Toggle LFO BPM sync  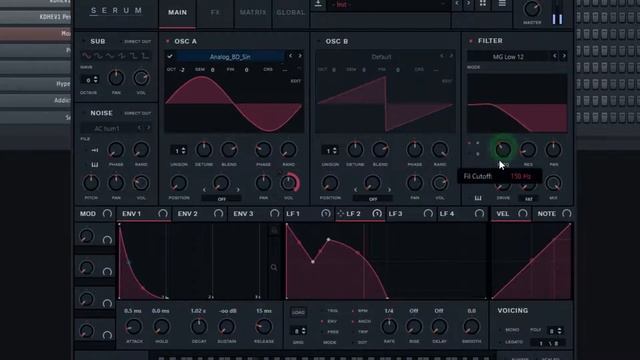[360, 311]
